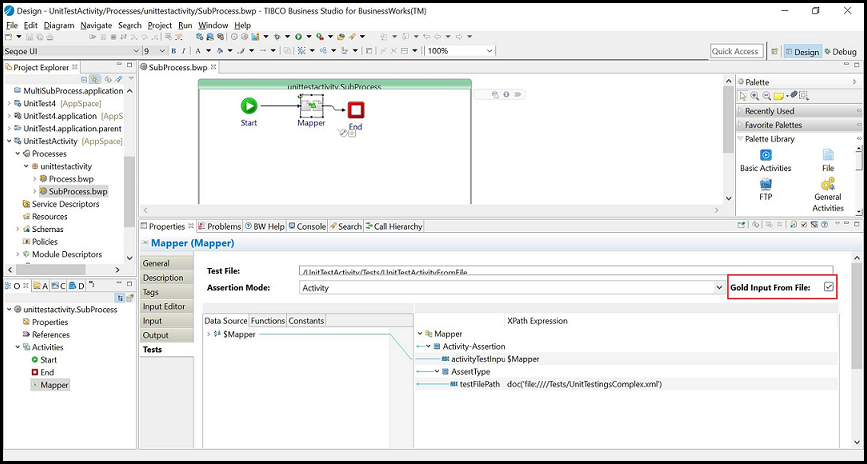This screenshot has height=464, width=867.
Task: Open the File menu
Action: [x=12, y=25]
